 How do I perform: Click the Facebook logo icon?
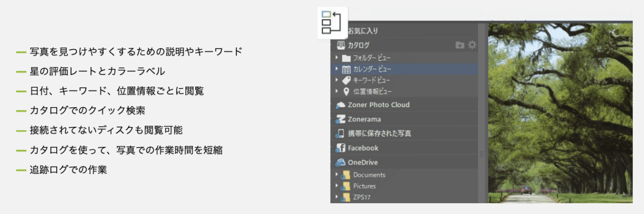341,148
